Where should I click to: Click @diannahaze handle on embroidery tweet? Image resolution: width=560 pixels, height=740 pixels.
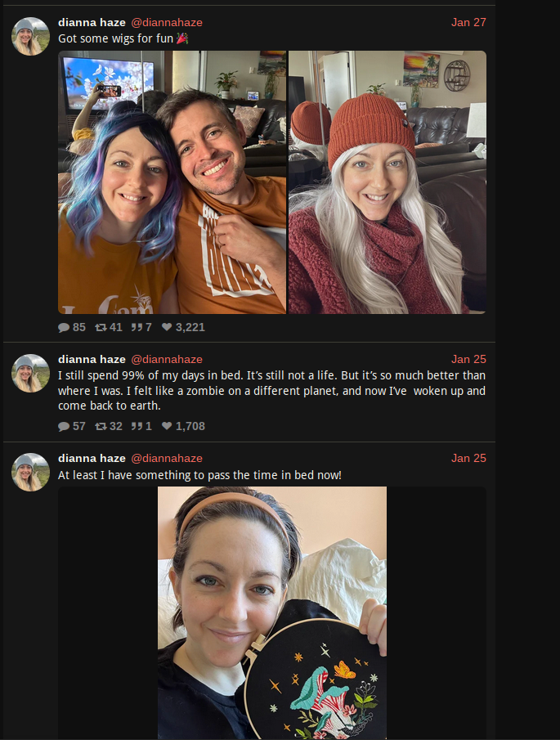click(x=167, y=458)
